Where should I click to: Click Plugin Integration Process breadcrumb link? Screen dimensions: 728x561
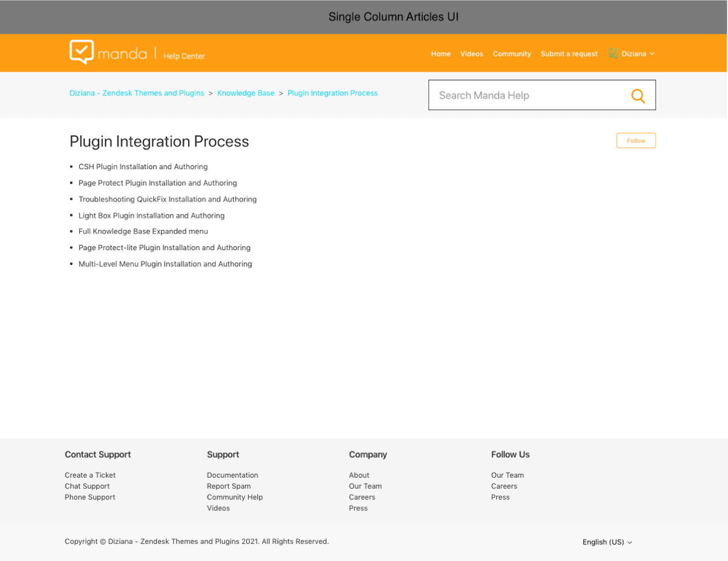(333, 93)
